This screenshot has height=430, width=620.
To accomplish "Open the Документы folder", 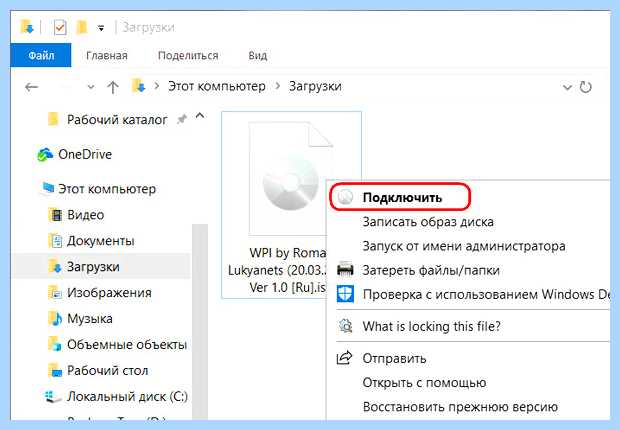I will (100, 241).
